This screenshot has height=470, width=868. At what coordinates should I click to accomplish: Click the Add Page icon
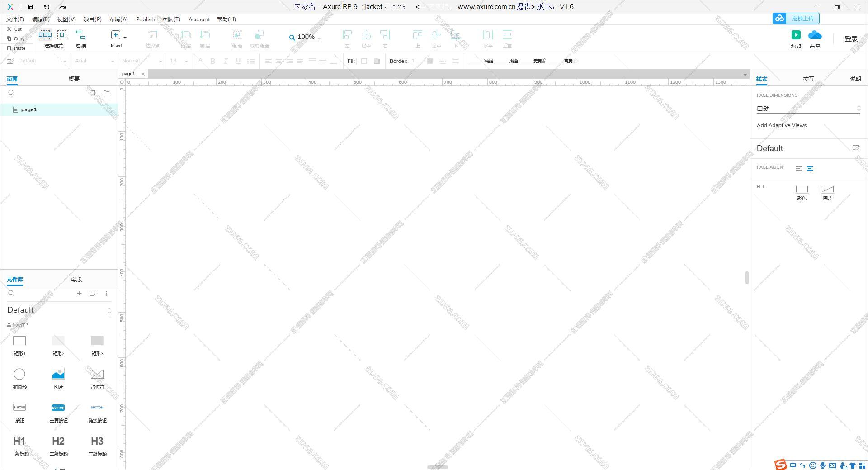tap(93, 93)
